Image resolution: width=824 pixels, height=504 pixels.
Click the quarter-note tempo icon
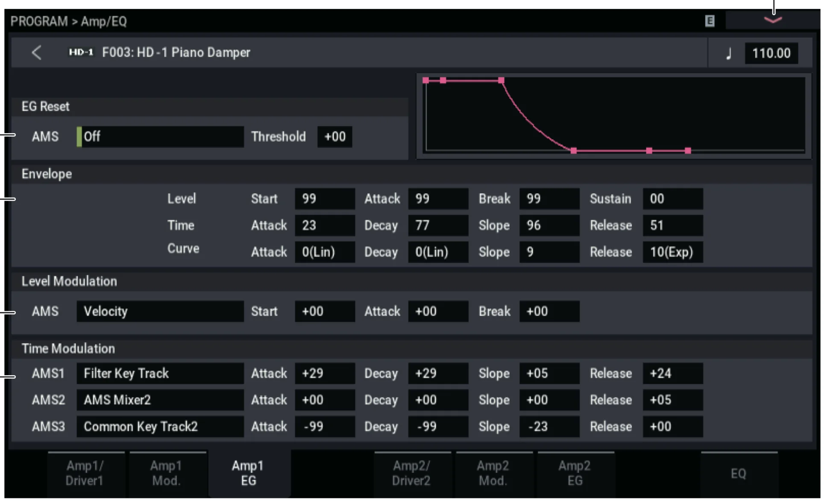(x=729, y=54)
